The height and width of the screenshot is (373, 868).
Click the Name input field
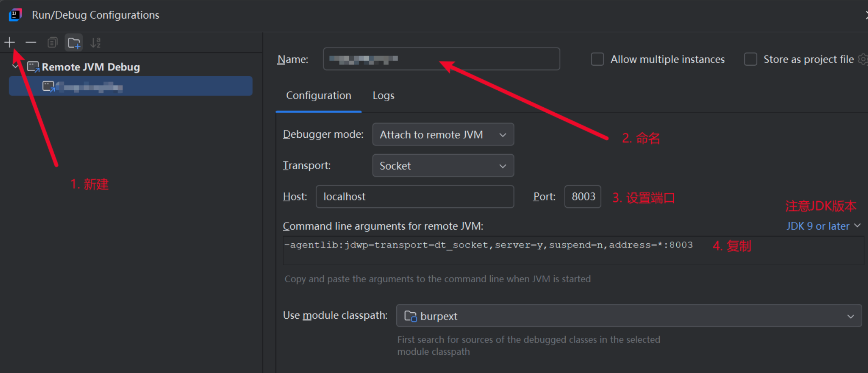click(441, 59)
